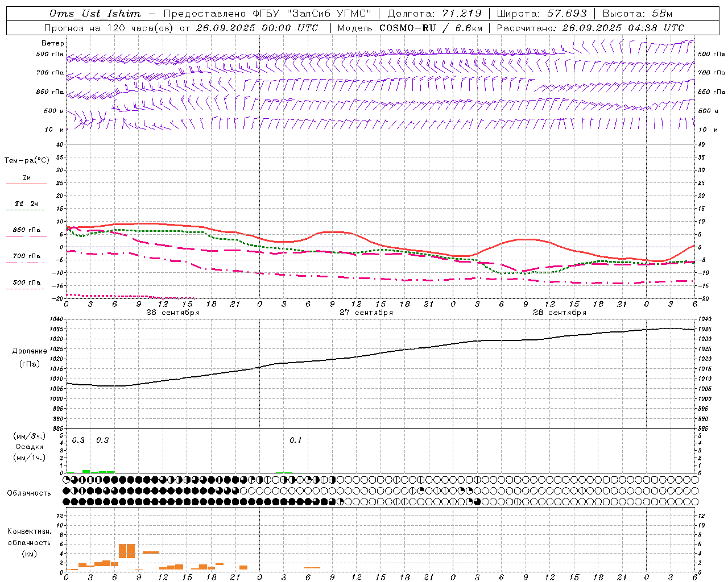This screenshot has width=728, height=582.
Task: Click the Давление pressure panel label
Action: 30,351
